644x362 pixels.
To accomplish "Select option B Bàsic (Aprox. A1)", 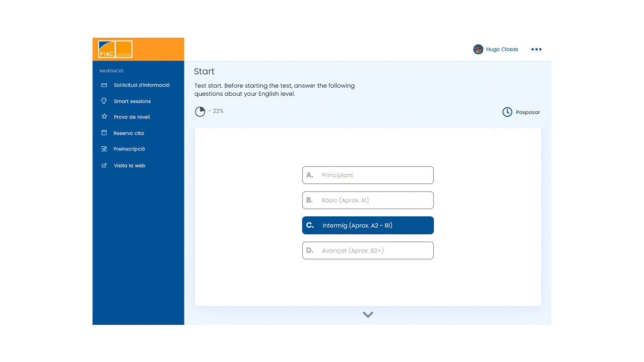I will tap(368, 200).
